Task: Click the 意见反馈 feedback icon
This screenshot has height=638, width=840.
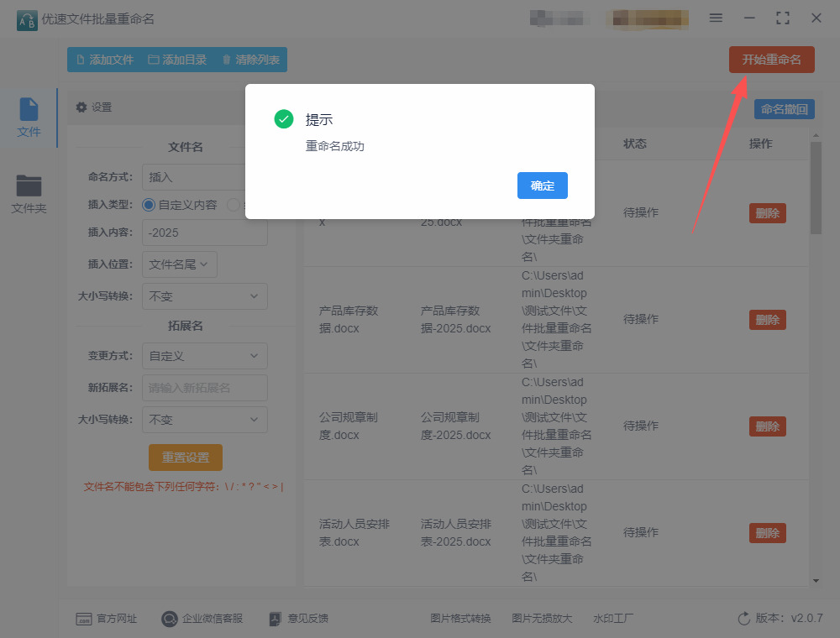Action: click(275, 619)
